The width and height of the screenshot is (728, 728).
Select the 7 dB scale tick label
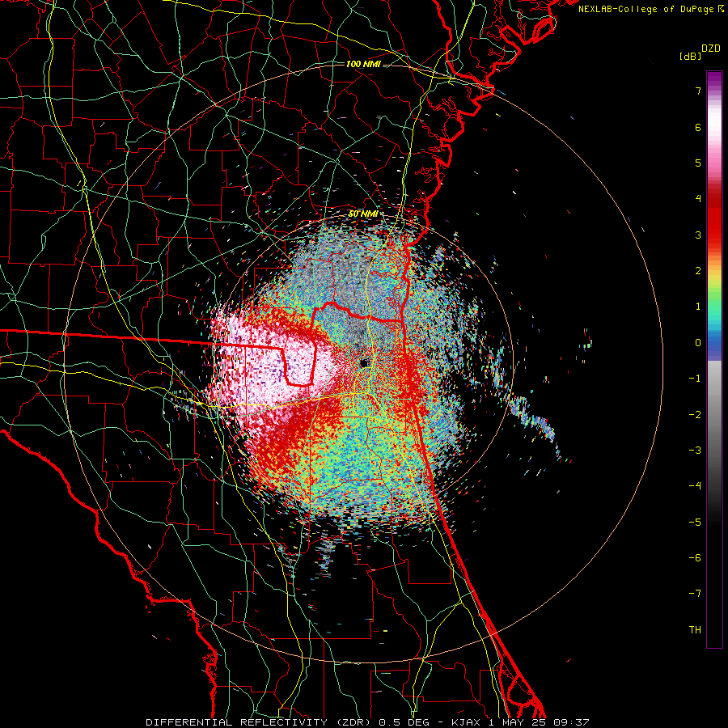click(x=698, y=91)
